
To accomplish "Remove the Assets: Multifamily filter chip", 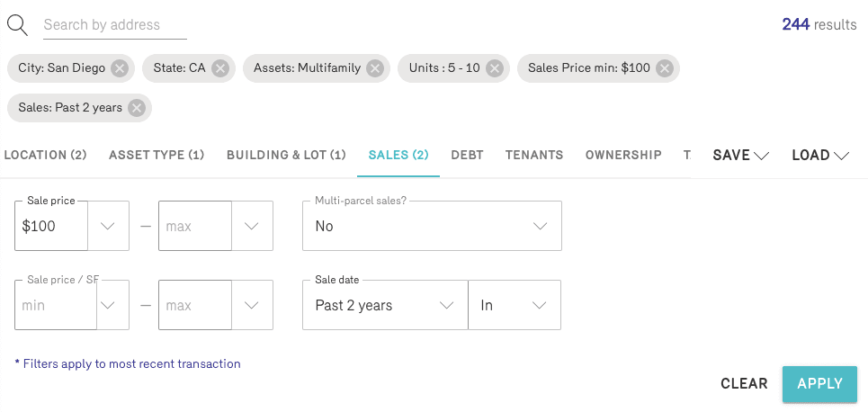I will [375, 68].
